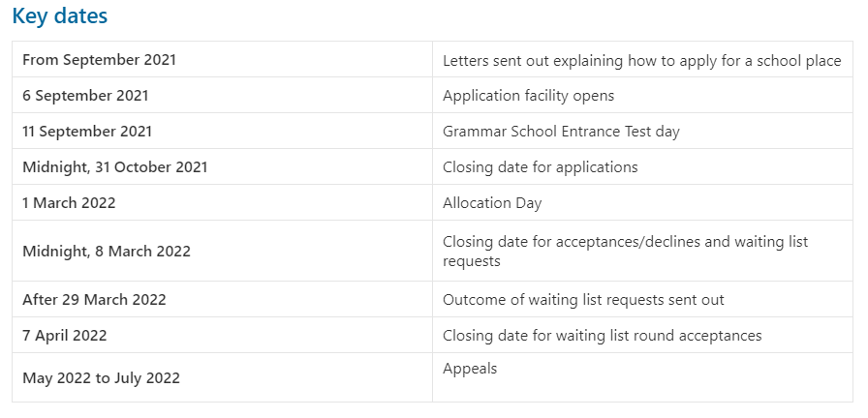This screenshot has width=868, height=418.
Task: Click Outcome of waiting list requests sent out
Action: 583,300
